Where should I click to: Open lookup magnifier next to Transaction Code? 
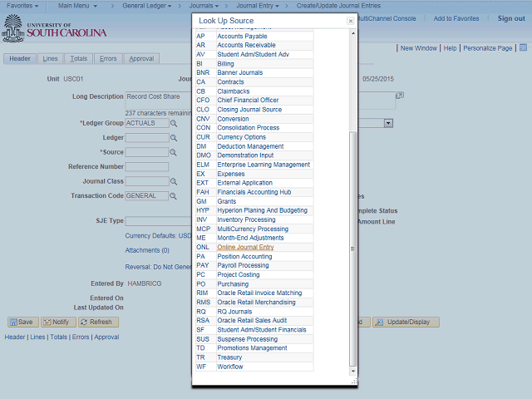pos(173,196)
